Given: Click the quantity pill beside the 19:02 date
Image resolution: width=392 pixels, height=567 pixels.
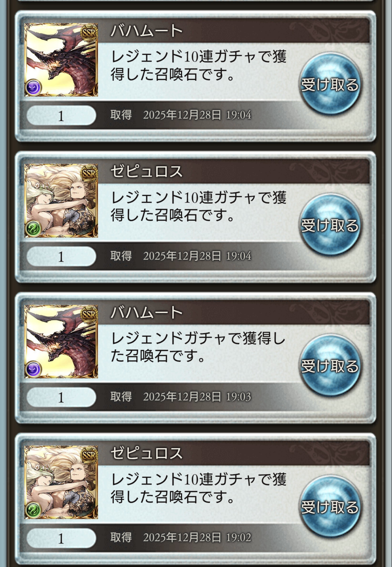Looking at the screenshot, I should (61, 538).
